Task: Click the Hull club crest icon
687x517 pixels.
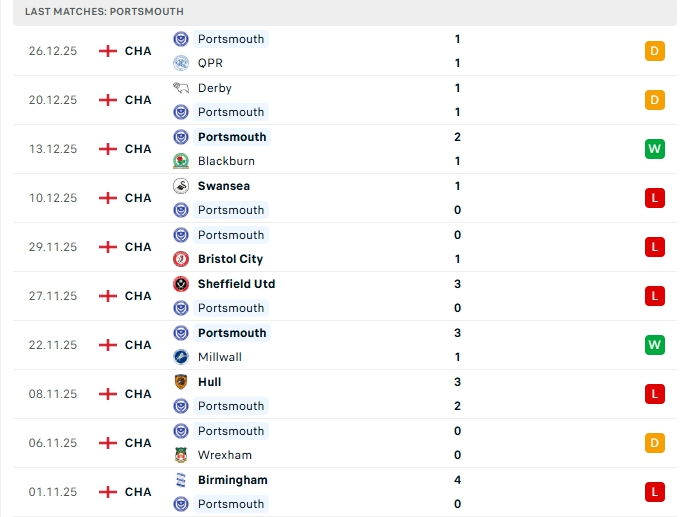Action: [181, 382]
